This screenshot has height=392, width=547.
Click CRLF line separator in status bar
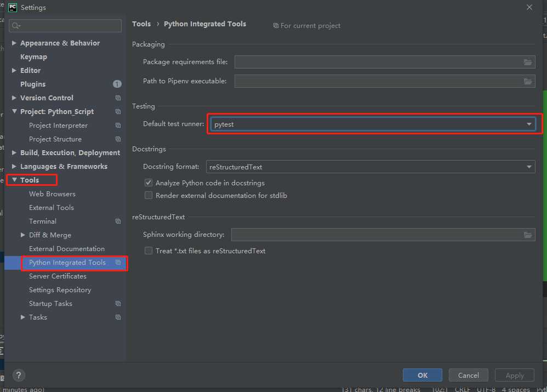click(x=462, y=389)
